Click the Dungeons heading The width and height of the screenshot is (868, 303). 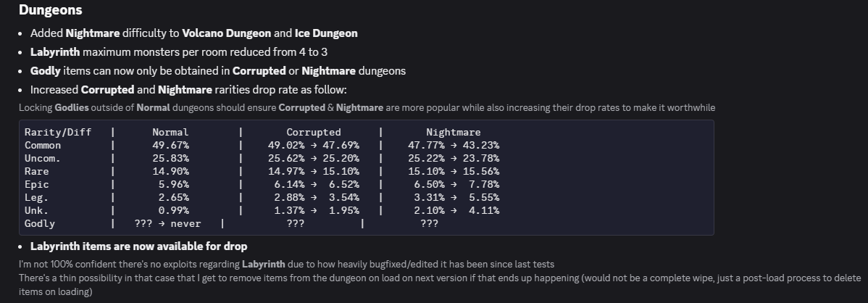point(51,10)
